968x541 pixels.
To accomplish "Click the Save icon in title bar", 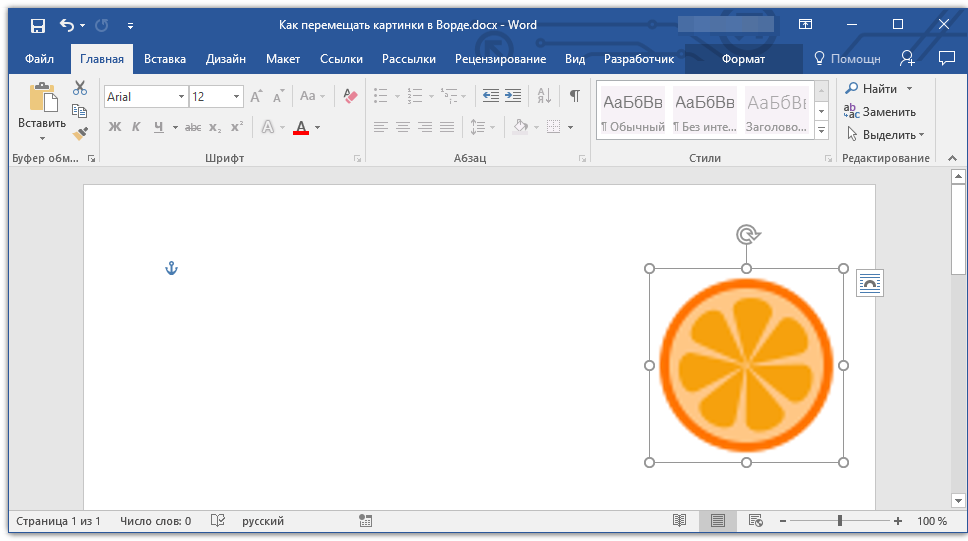I will pyautogui.click(x=38, y=25).
